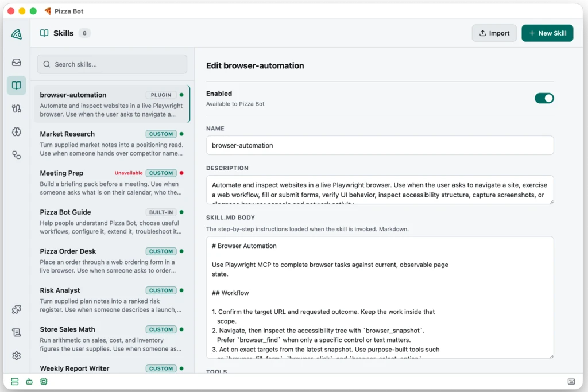This screenshot has height=392, width=588.
Task: Click the NAME field containing browser-automation
Action: (380, 145)
